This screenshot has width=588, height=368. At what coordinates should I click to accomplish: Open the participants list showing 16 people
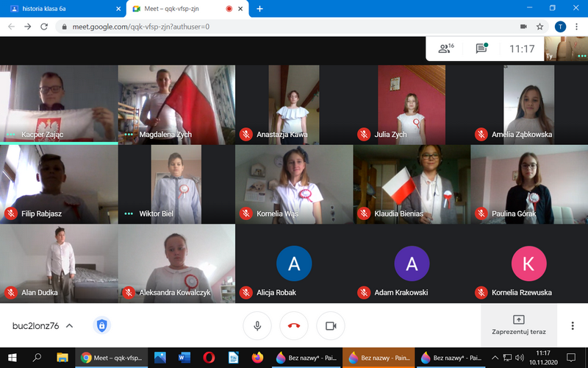tap(445, 49)
